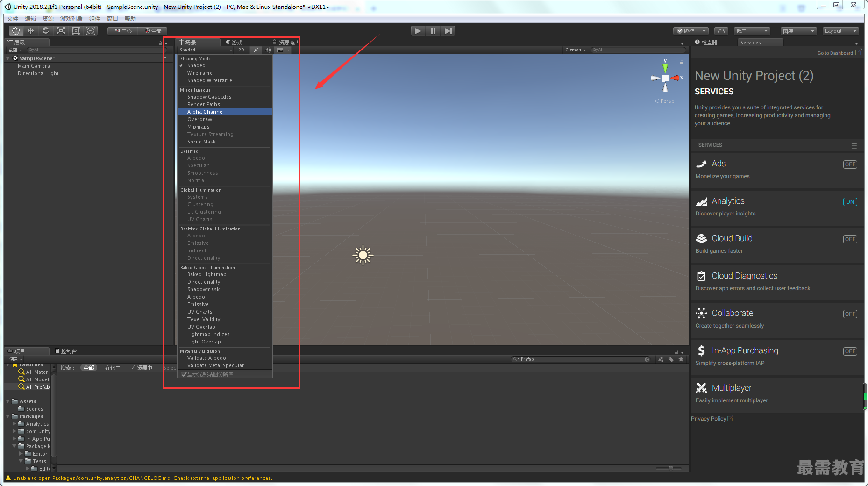Toggle scene audio speaker icon
This screenshot has height=486, width=868.
(268, 50)
